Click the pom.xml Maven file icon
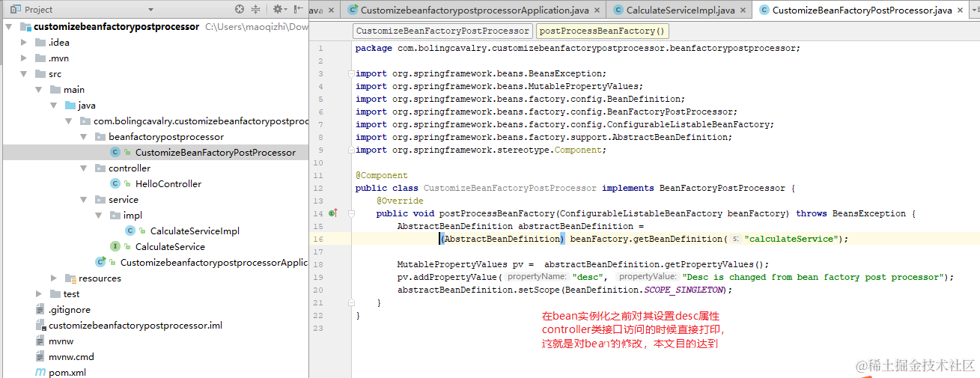The image size is (980, 378). [40, 372]
